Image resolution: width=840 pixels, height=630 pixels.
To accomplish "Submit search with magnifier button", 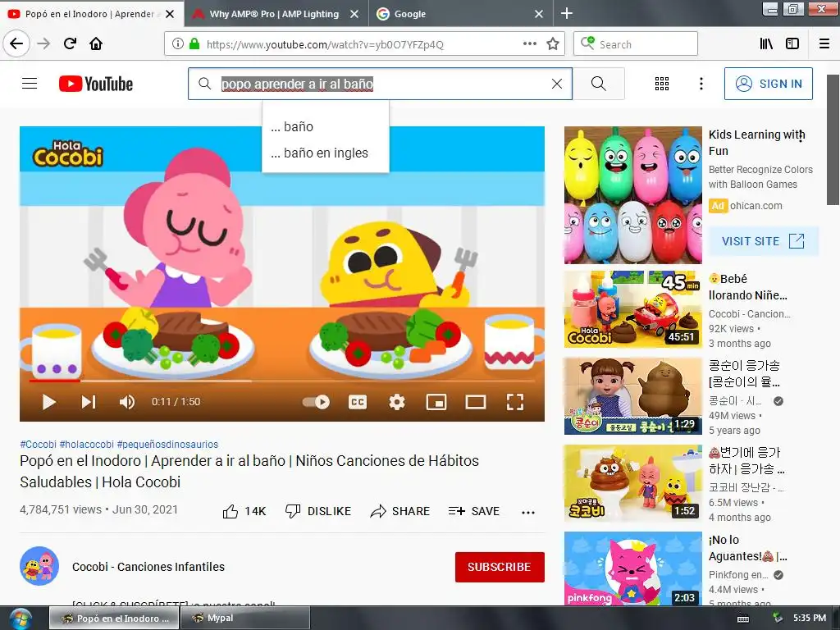I will pos(598,84).
